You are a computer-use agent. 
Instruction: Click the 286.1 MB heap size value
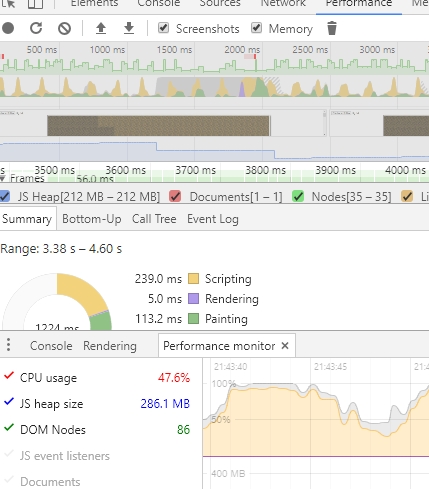click(x=165, y=403)
